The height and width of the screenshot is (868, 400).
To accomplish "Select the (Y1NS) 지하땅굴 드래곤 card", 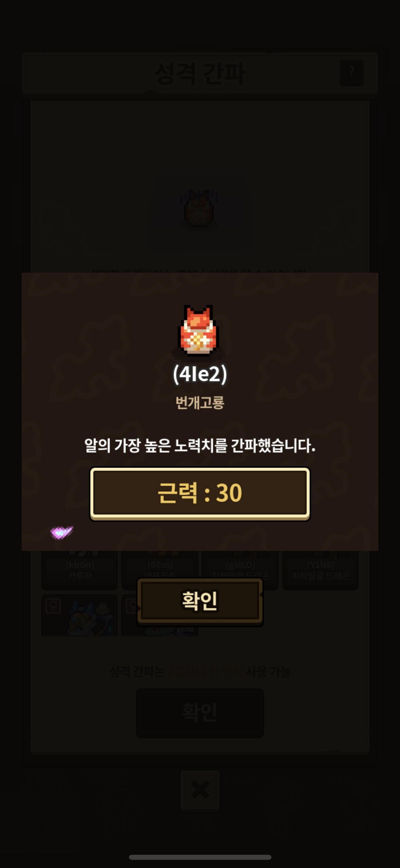I will click(x=320, y=570).
